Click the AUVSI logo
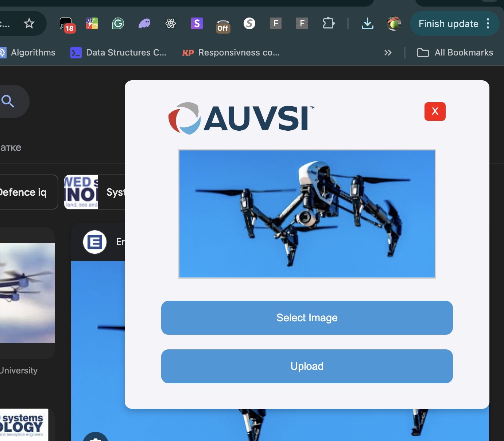 coord(241,118)
